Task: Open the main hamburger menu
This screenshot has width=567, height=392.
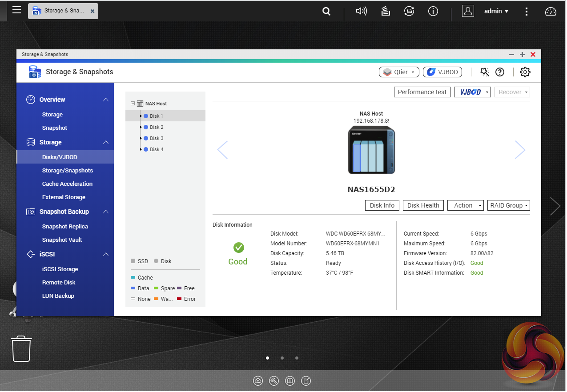Action: click(16, 10)
